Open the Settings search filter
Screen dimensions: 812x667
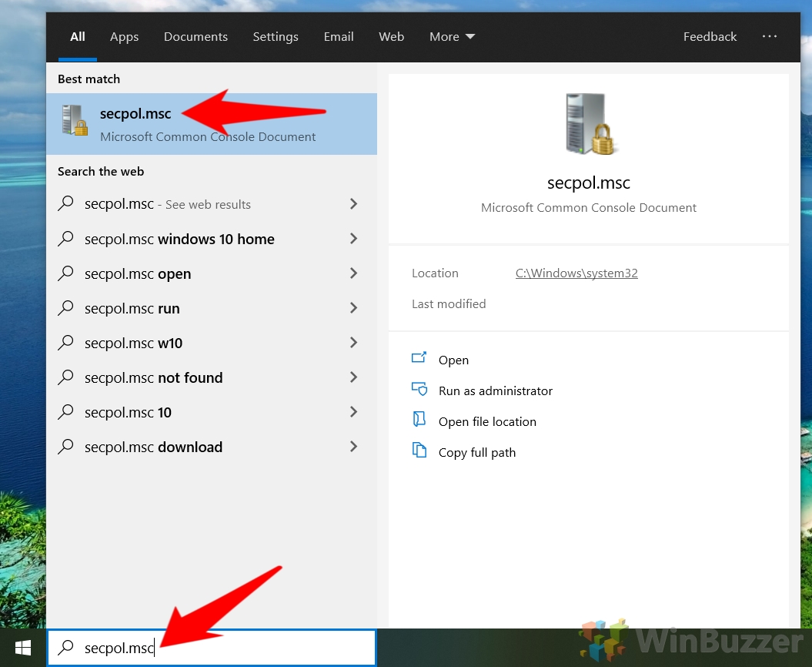pos(276,36)
